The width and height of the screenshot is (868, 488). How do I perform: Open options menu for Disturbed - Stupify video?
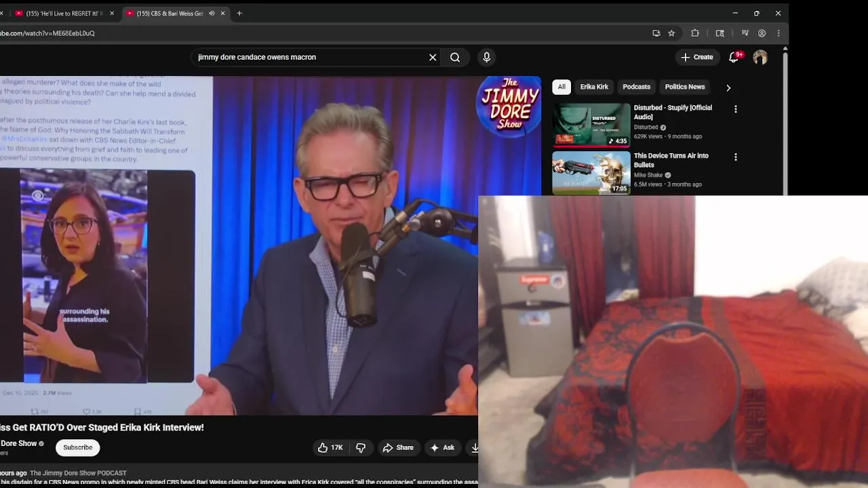tap(736, 109)
